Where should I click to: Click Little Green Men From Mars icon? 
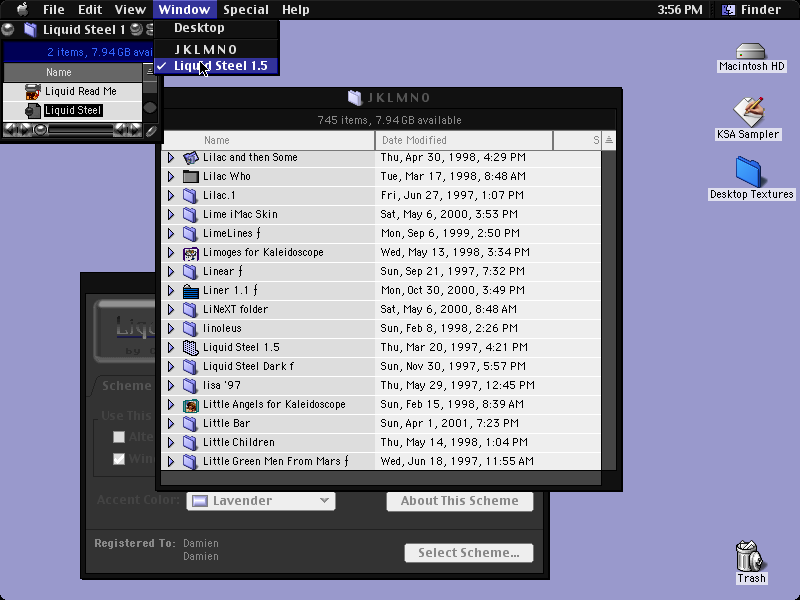tap(190, 461)
